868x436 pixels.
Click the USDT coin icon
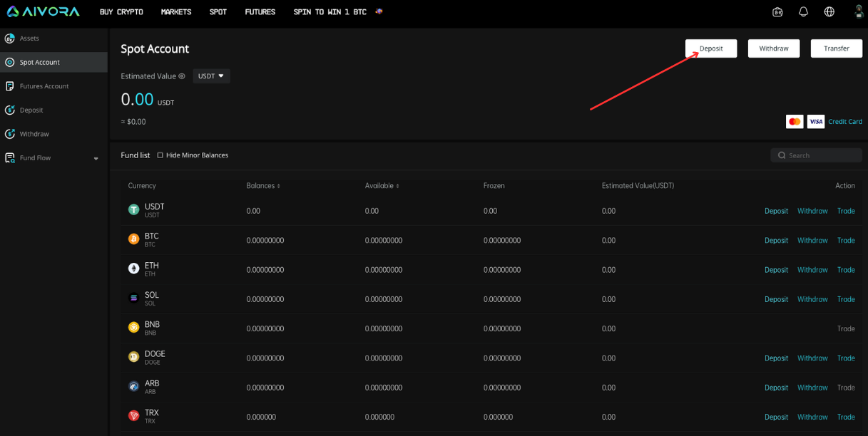[133, 209]
